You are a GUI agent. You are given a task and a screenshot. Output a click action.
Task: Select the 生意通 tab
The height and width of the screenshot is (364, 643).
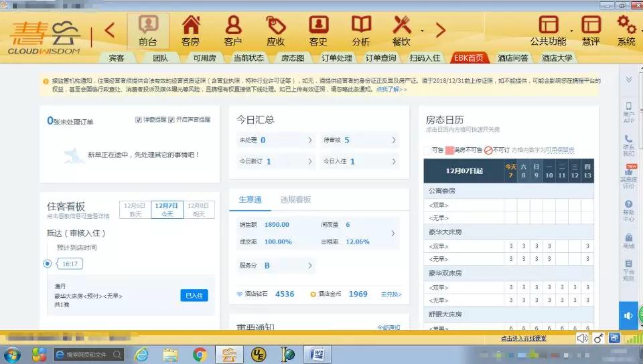250,199
